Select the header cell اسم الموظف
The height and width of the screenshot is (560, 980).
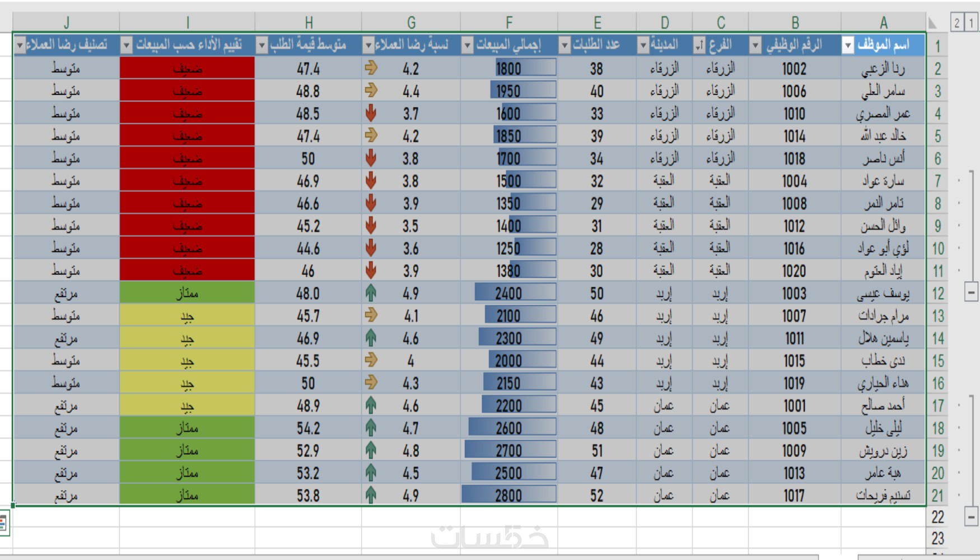coord(883,45)
